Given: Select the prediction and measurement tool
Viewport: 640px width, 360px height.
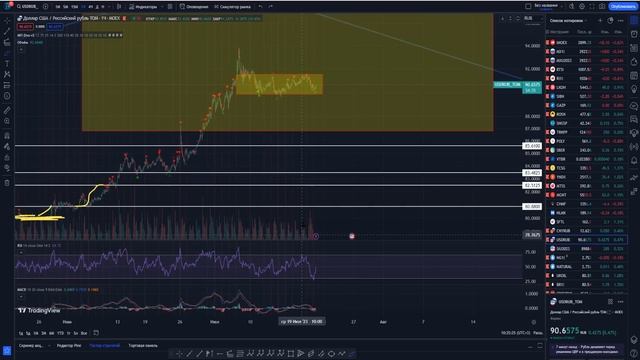Looking at the screenshot, I should coord(7,85).
